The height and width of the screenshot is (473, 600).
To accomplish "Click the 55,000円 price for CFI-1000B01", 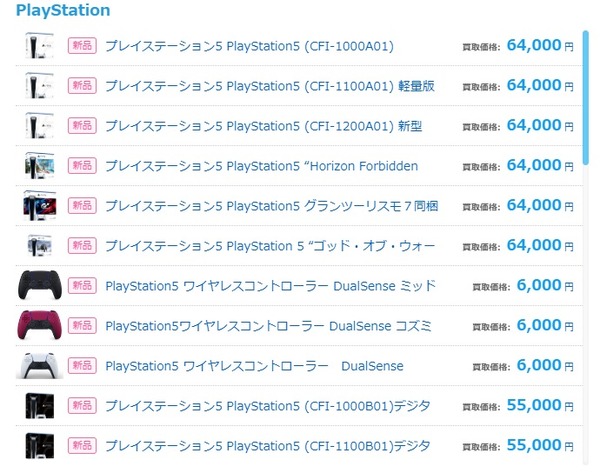I will pos(540,405).
